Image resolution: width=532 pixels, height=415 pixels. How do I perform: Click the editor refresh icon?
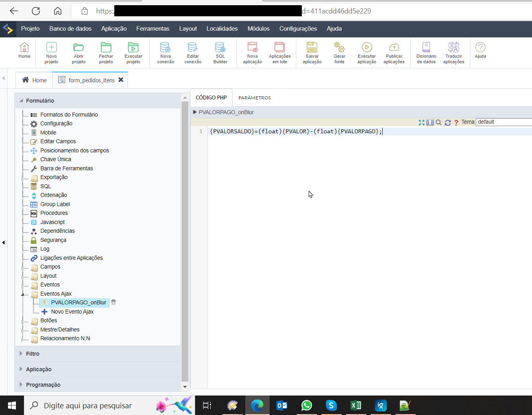(448, 123)
